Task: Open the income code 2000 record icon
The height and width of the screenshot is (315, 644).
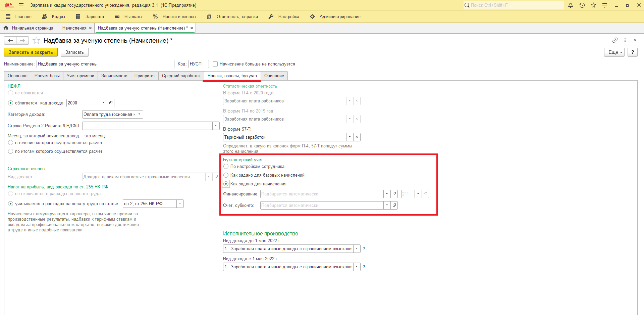Action: [111, 103]
